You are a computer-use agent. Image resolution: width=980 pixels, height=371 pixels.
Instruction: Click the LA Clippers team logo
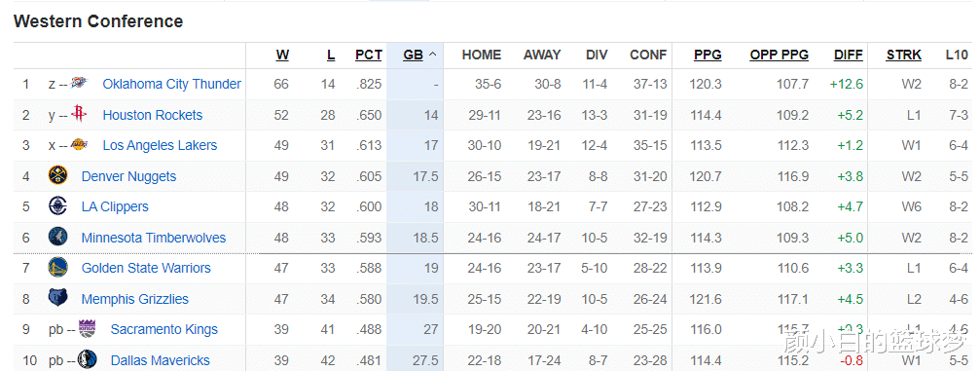point(58,205)
